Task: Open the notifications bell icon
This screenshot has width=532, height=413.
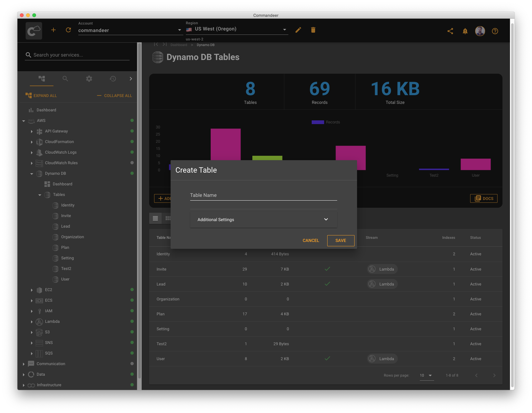Action: [465, 31]
